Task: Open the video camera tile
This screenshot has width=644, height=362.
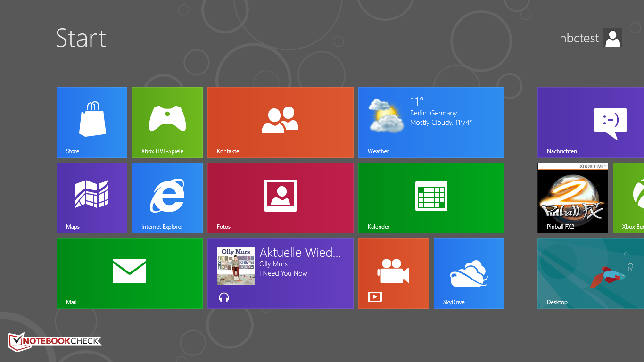Action: pos(394,273)
